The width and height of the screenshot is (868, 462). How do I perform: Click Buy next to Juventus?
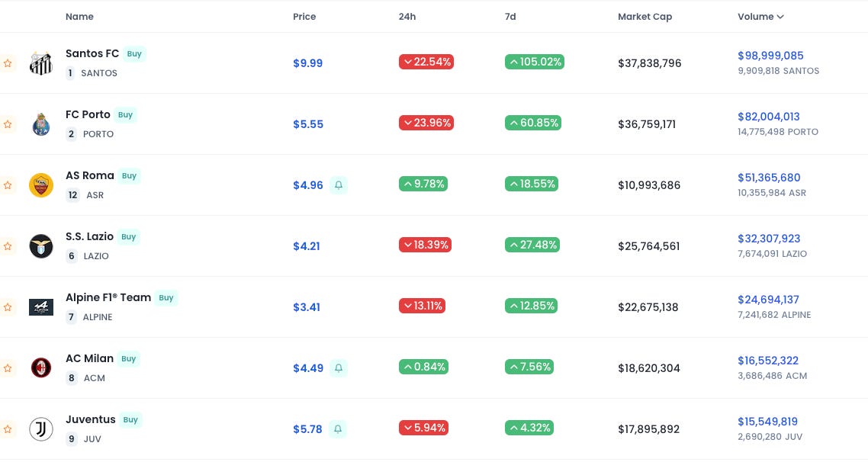pos(130,419)
